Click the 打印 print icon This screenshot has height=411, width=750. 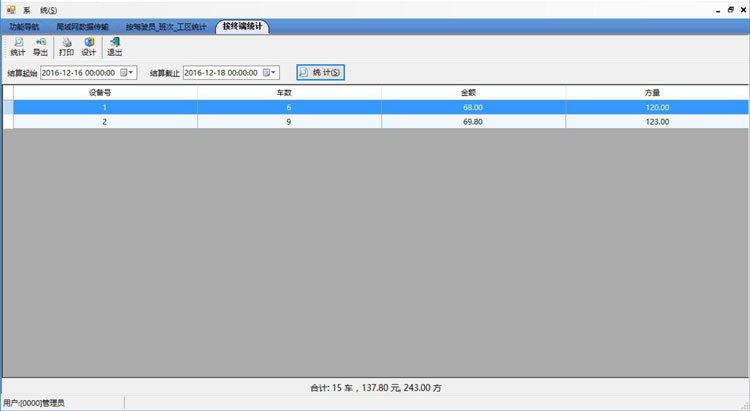point(66,46)
